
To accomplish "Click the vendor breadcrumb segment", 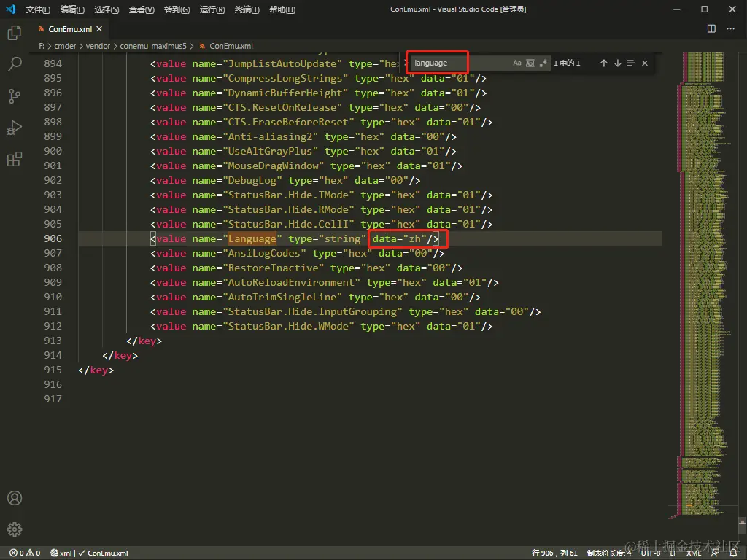I will tap(98, 46).
